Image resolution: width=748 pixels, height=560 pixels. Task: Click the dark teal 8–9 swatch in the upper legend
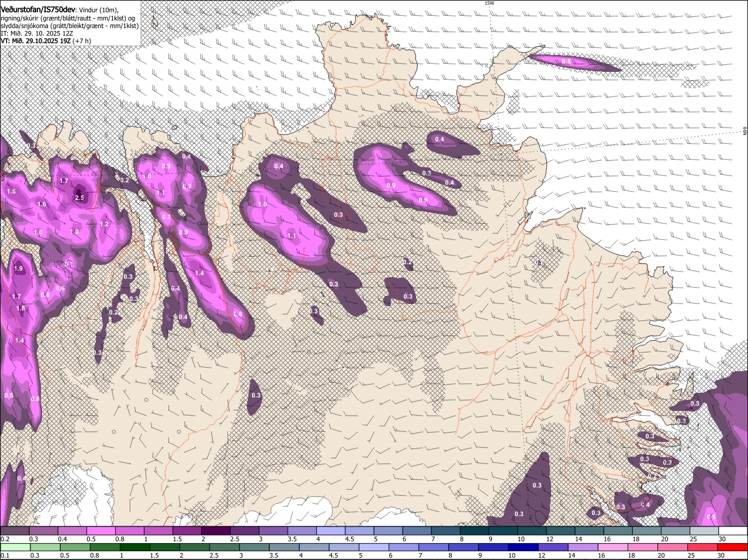coord(475,531)
